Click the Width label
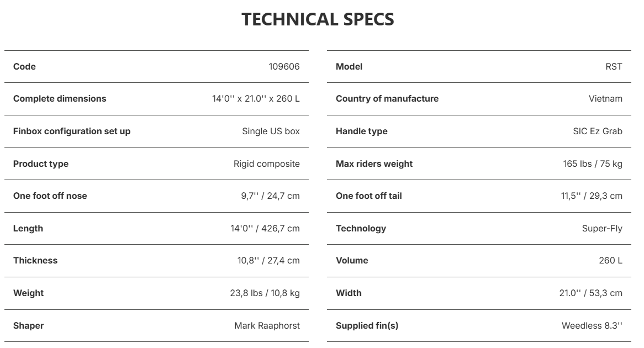The image size is (644, 348). tap(349, 293)
